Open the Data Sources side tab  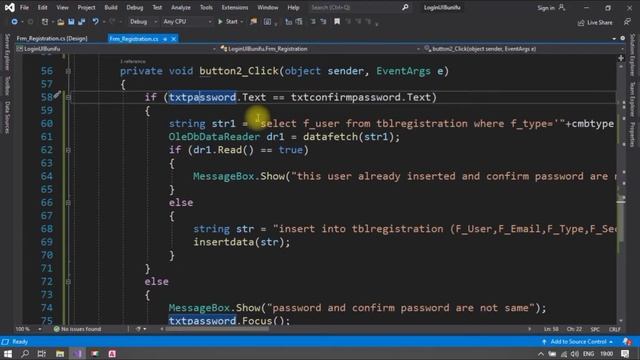pyautogui.click(x=7, y=118)
